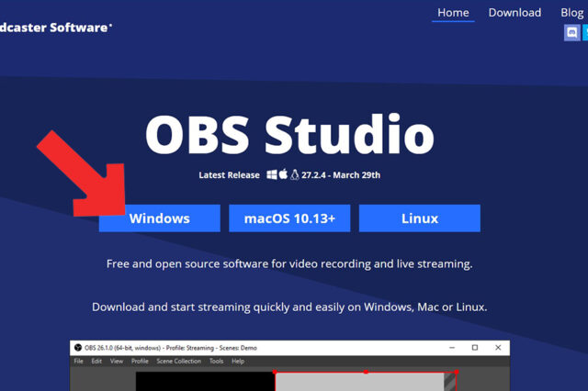
Task: Open Tools menu in OBS preview window
Action: tap(217, 361)
